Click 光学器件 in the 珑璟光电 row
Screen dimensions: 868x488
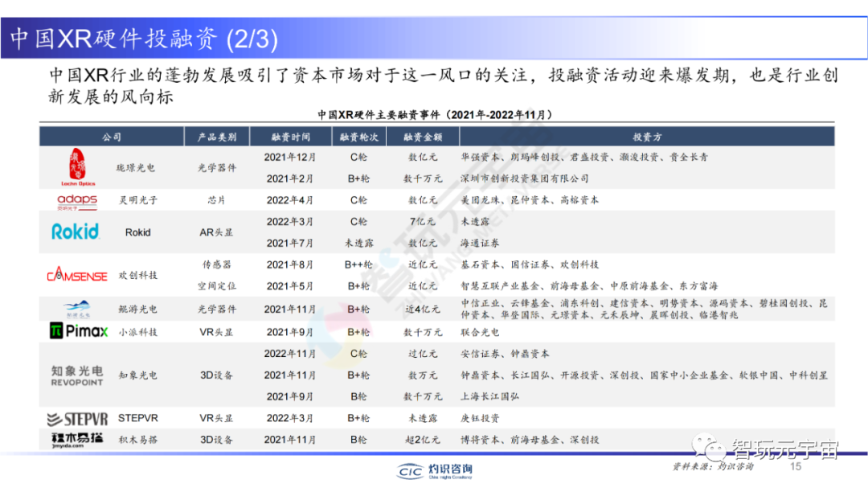[x=217, y=168]
